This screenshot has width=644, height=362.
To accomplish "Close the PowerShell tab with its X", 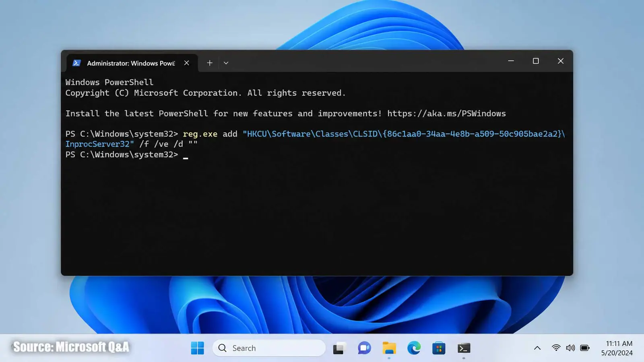I will [x=186, y=63].
